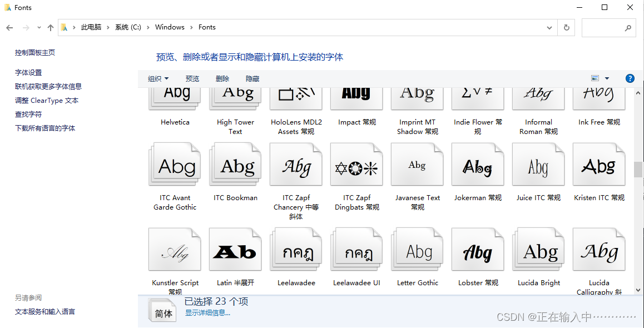Image resolution: width=644 pixels, height=328 pixels.
Task: Select the Lucida Calligraphy font icon
Action: [600, 250]
